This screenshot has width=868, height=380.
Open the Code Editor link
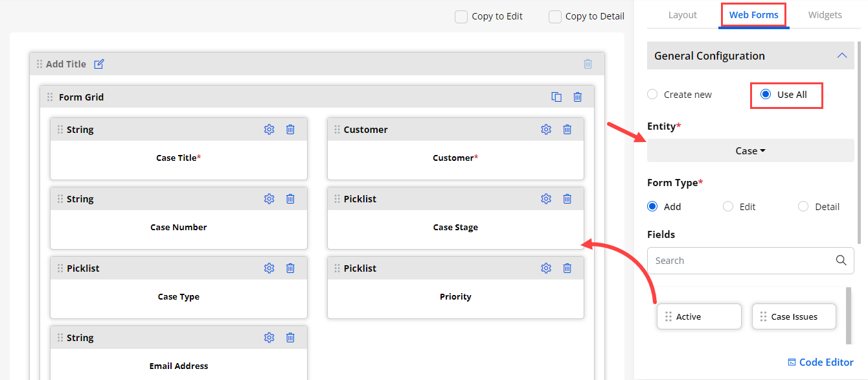pyautogui.click(x=820, y=362)
